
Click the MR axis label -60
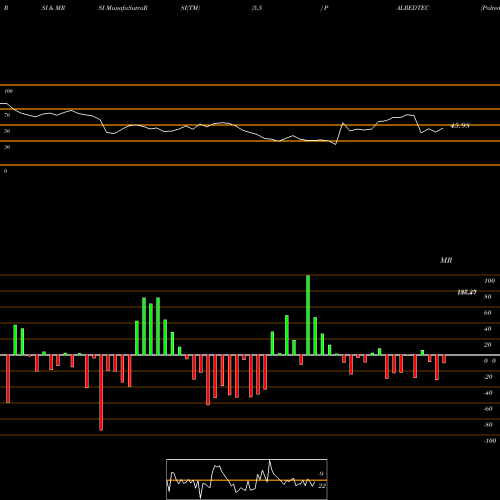(488, 409)
